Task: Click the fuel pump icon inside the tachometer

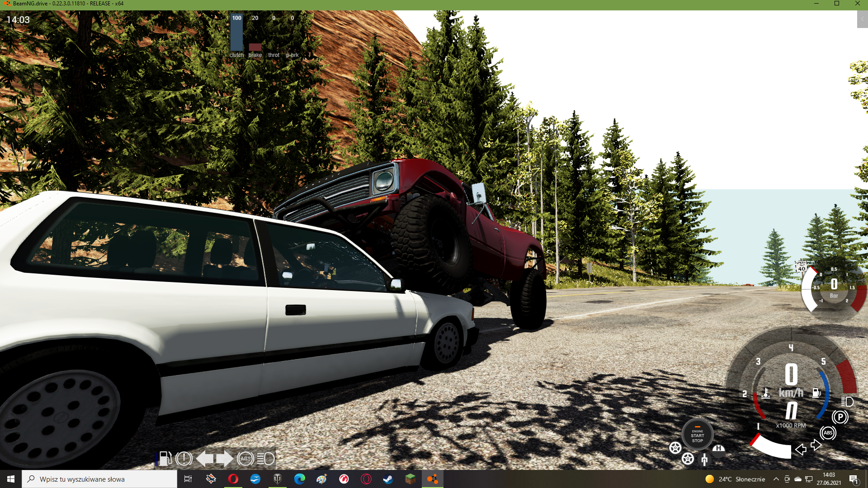Action: coord(816,393)
